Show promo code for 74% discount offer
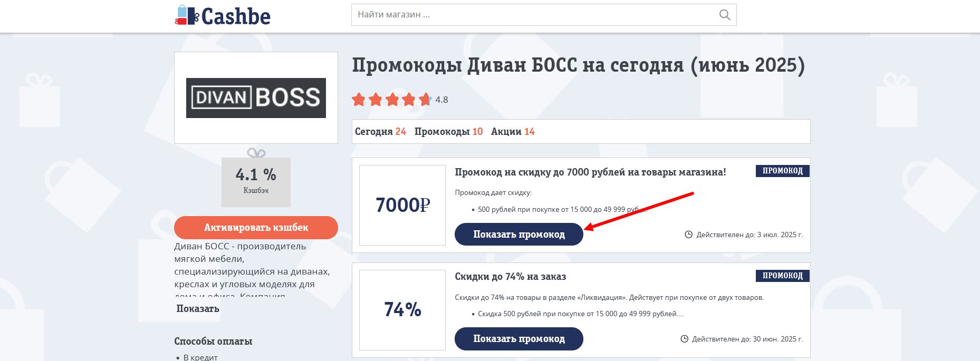The image size is (980, 361). coord(518,339)
